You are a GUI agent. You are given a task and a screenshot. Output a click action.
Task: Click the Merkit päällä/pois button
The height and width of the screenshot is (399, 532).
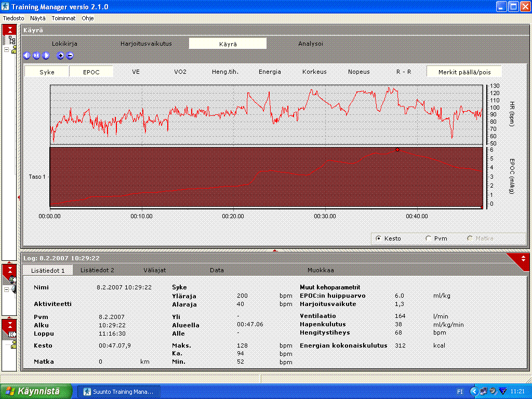[463, 72]
